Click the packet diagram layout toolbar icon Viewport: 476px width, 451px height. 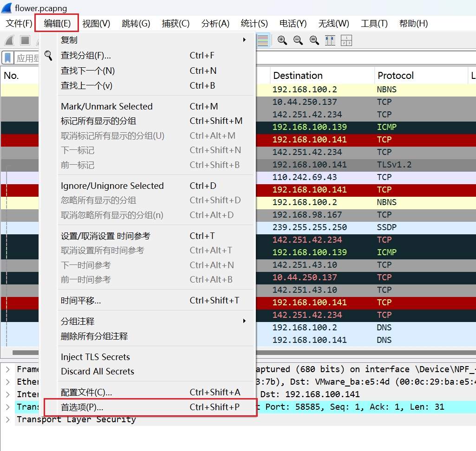pos(346,40)
